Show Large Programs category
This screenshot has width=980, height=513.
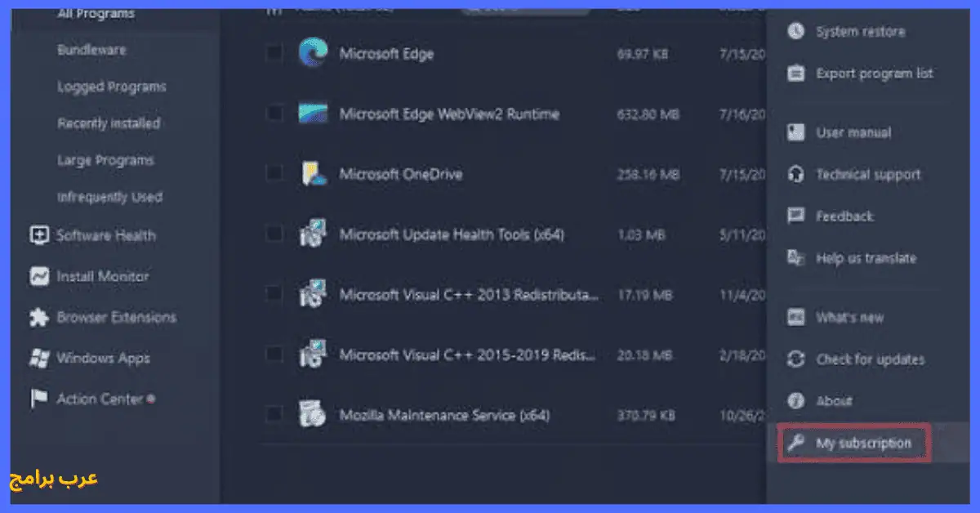pos(105,160)
